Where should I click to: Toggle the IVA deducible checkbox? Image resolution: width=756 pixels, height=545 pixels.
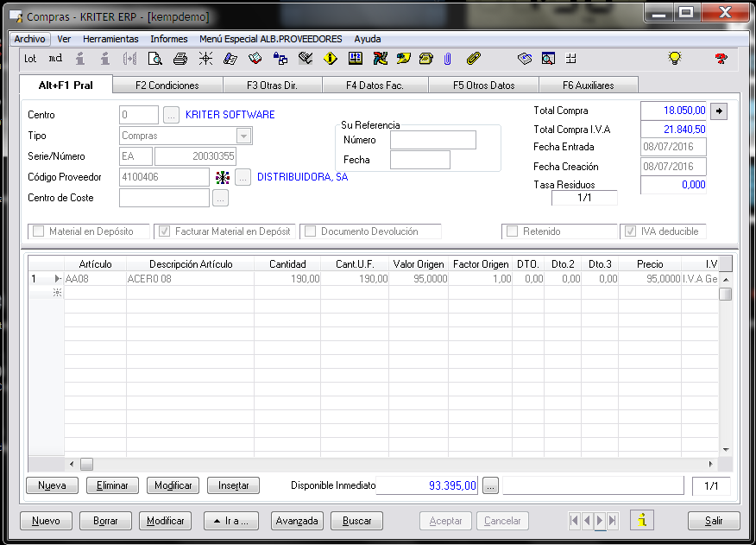(630, 231)
